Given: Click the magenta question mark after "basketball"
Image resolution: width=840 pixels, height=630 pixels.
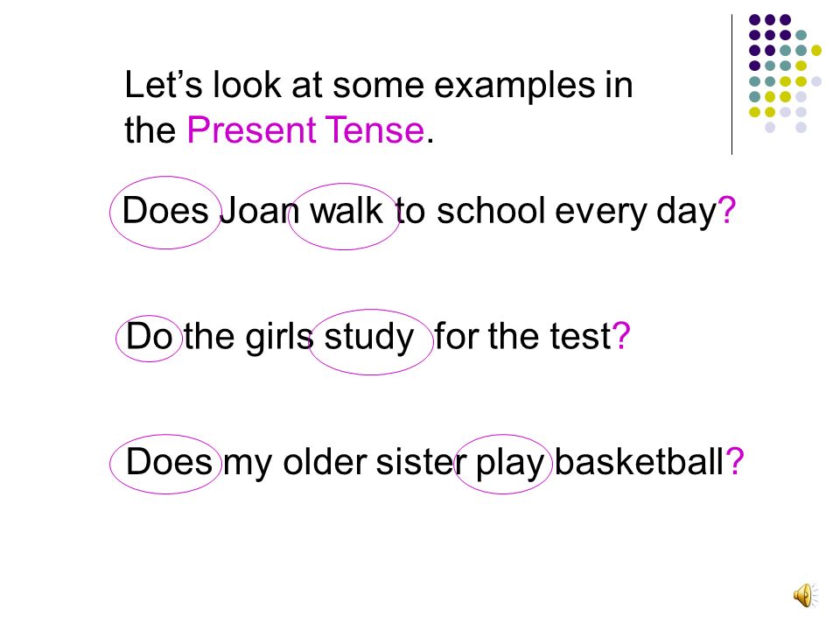Looking at the screenshot, I should tap(734, 461).
